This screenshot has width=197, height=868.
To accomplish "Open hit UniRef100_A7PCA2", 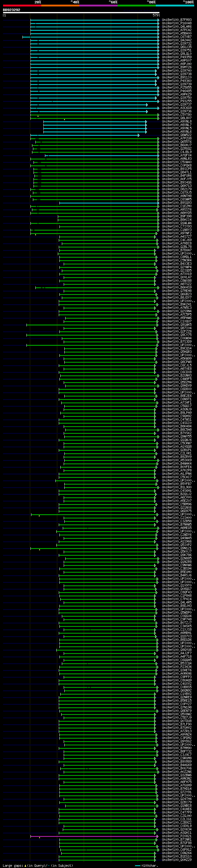I will click(177, 30).
